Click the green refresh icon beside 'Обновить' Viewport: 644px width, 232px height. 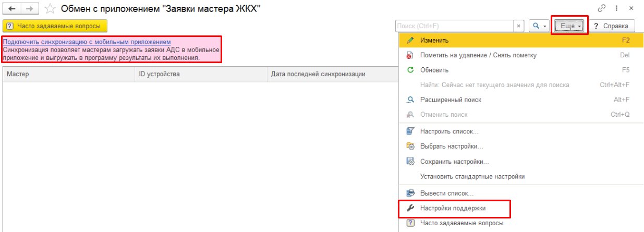pos(410,70)
